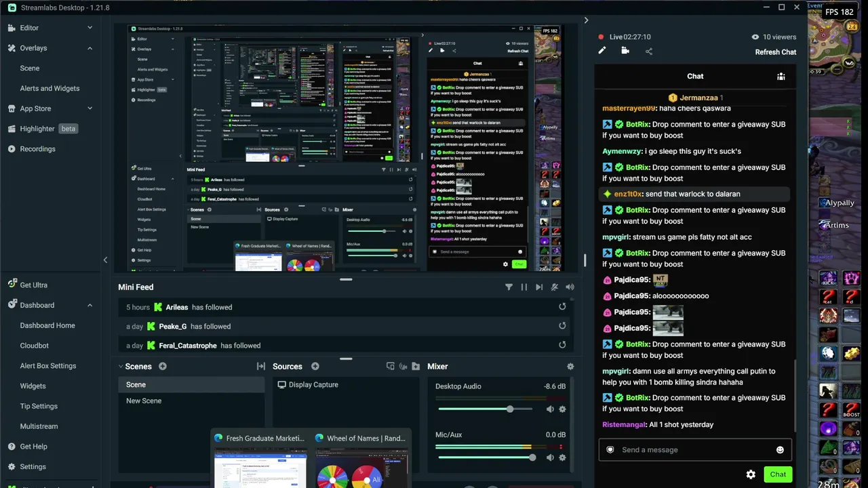Collapse the Dashboard sidebar section
This screenshot has height=488, width=868.
click(x=90, y=306)
